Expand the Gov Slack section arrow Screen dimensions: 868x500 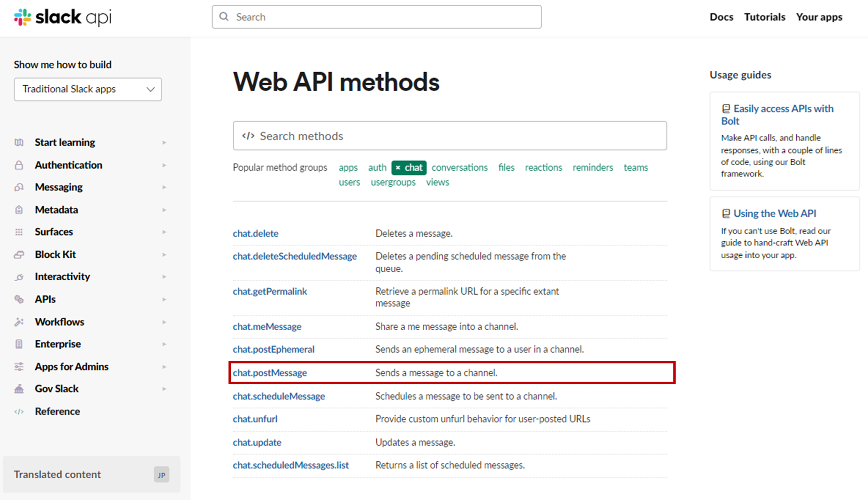(164, 389)
